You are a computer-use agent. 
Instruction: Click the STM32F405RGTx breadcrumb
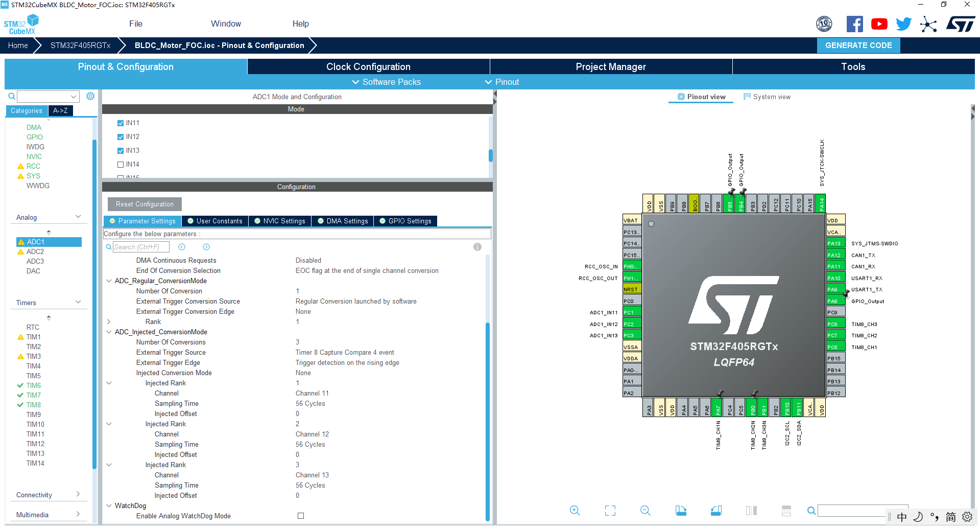[x=80, y=45]
